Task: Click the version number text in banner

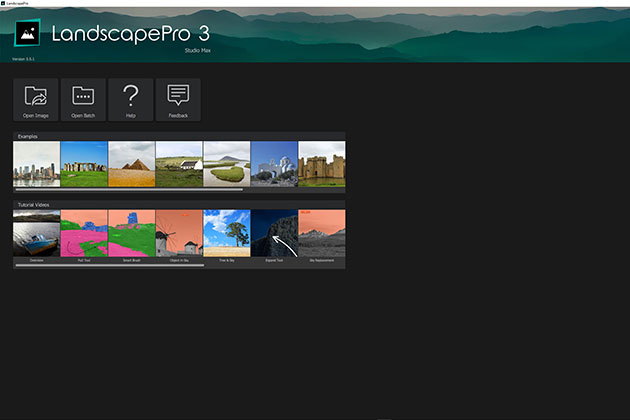Action: [x=23, y=59]
